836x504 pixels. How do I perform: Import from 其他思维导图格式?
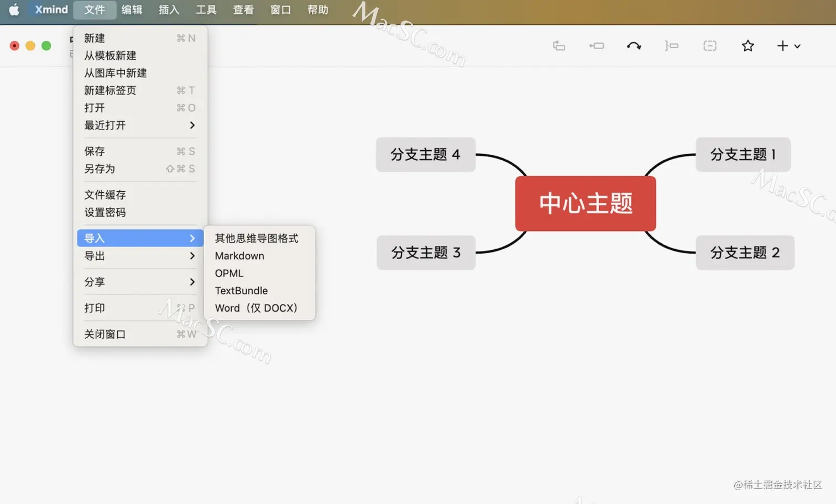coord(259,238)
